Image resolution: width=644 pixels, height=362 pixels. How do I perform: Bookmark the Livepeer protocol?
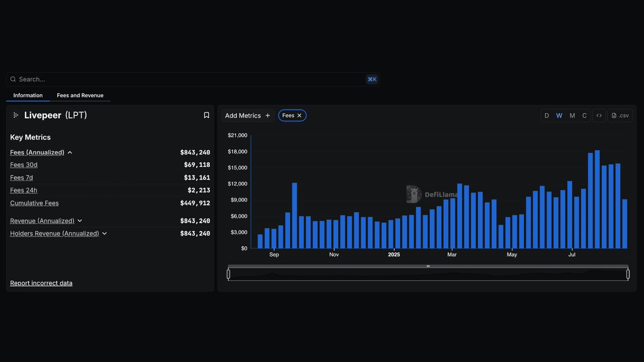point(206,115)
